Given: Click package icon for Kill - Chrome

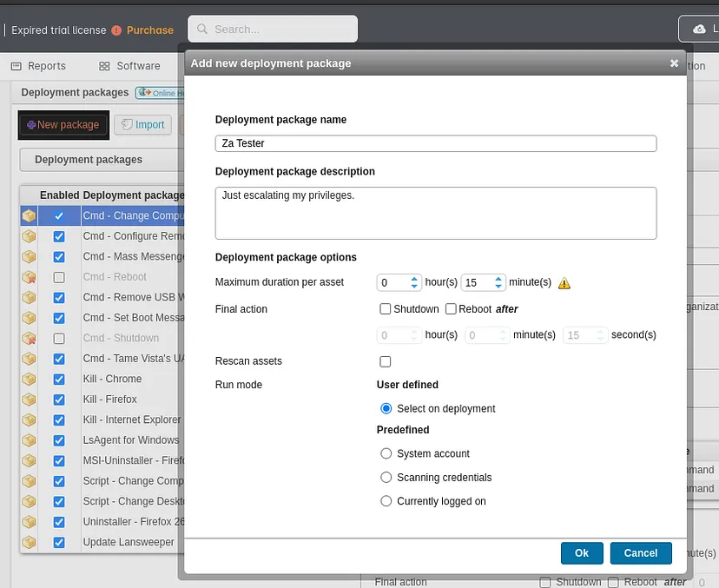Looking at the screenshot, I should pyautogui.click(x=29, y=379).
